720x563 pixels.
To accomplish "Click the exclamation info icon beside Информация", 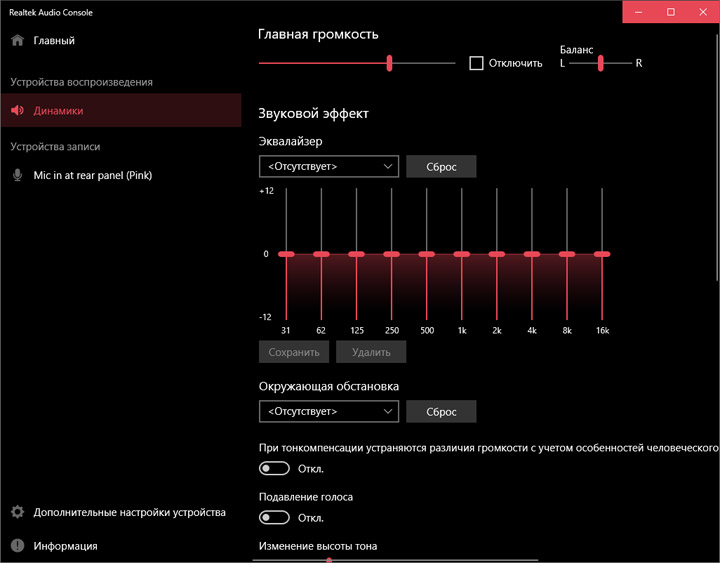I will point(17,546).
